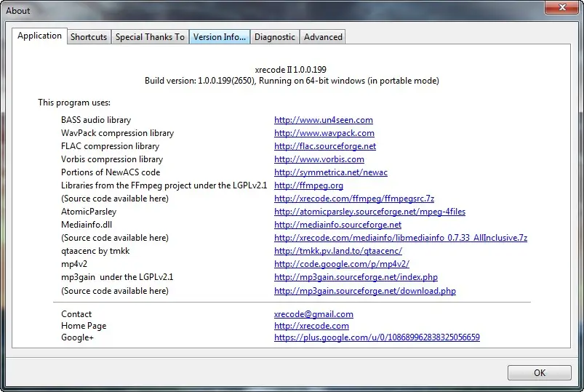Open the Special Thanks To tab

(x=150, y=37)
